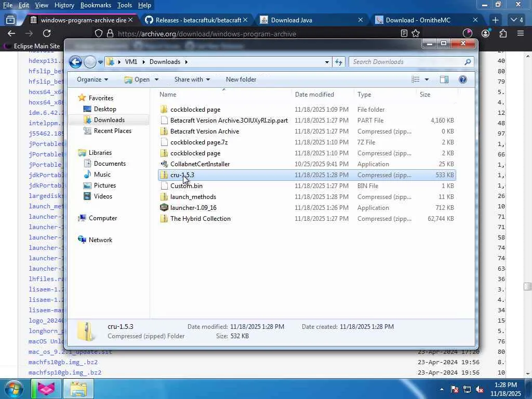
Task: Open the Firefox Tools menu
Action: pyautogui.click(x=125, y=5)
